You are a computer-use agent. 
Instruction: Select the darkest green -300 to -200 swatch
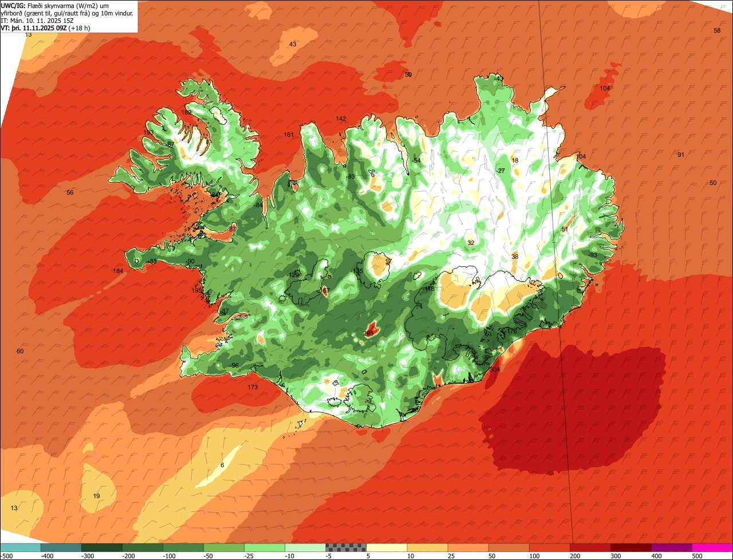tap(101, 547)
